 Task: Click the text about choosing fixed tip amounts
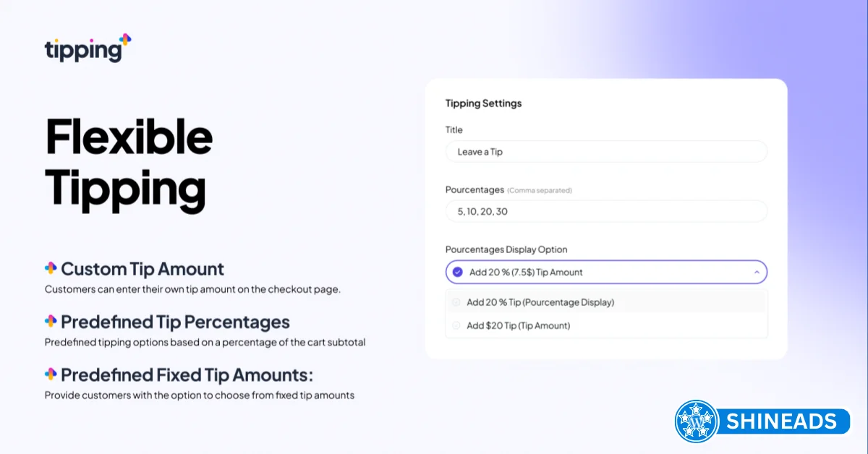click(200, 395)
